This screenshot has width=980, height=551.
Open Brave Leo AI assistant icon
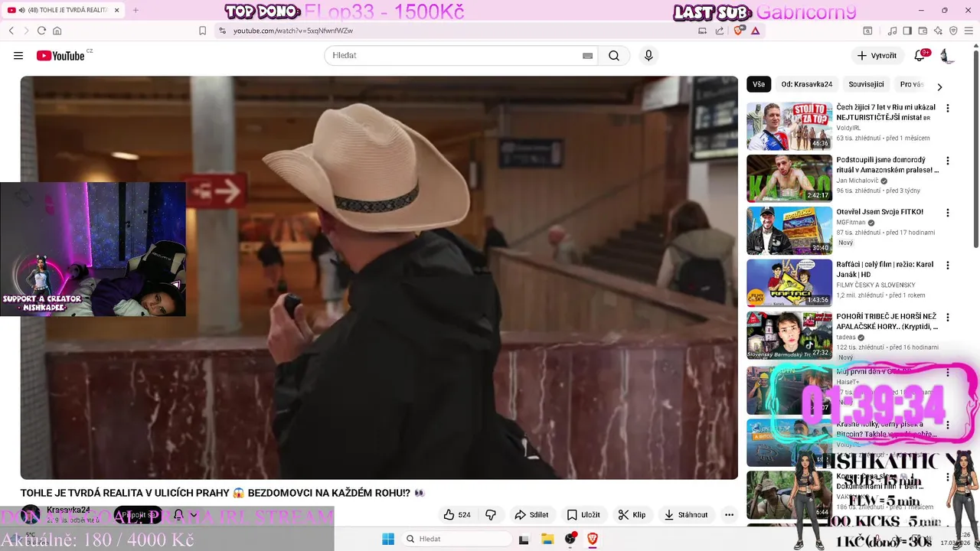point(938,31)
